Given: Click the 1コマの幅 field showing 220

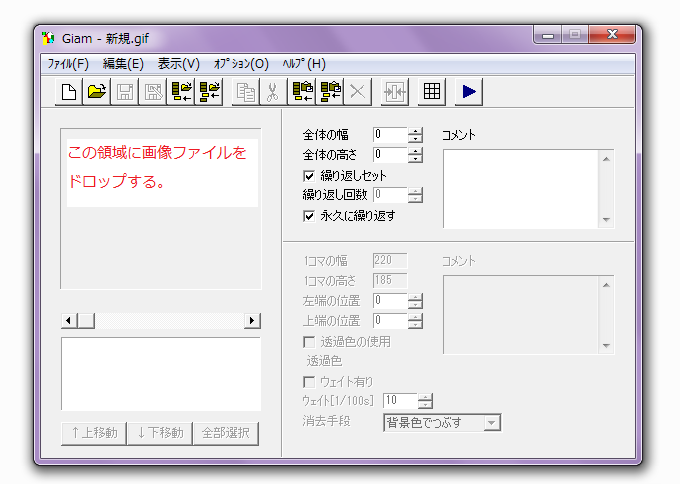Looking at the screenshot, I should pos(390,261).
